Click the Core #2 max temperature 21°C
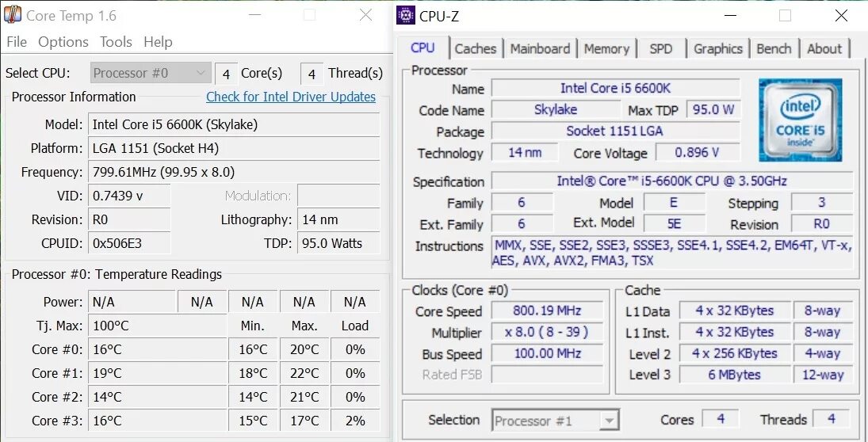Viewport: 868px width, 442px height. (x=304, y=397)
